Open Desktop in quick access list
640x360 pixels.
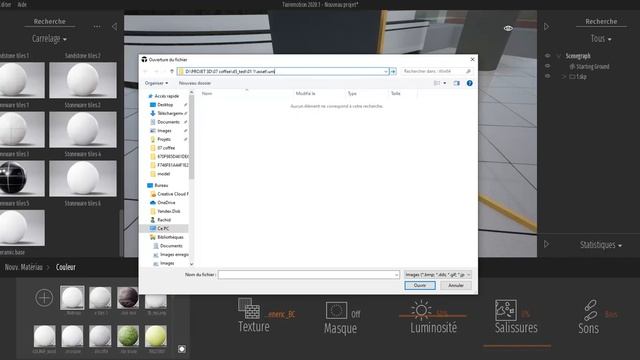pyautogui.click(x=165, y=105)
